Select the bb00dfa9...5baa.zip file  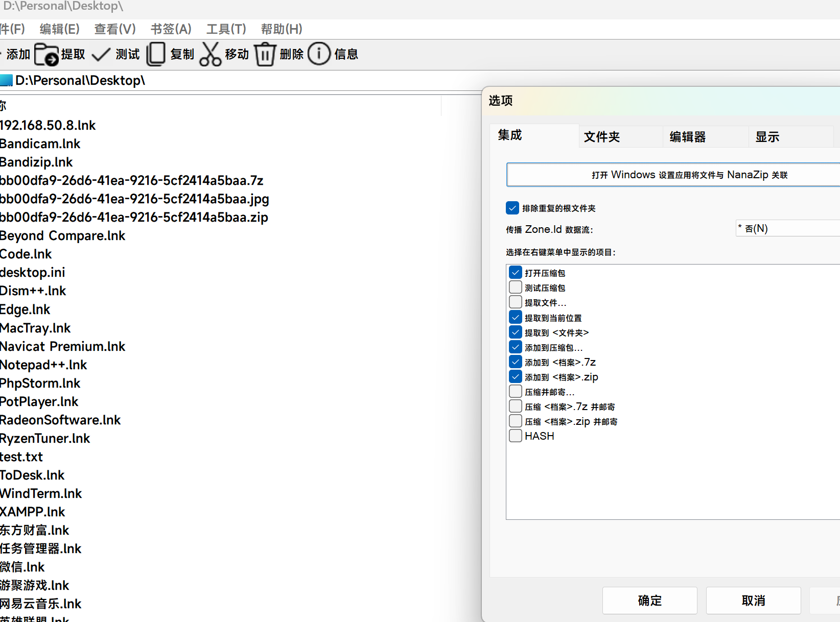tap(134, 217)
